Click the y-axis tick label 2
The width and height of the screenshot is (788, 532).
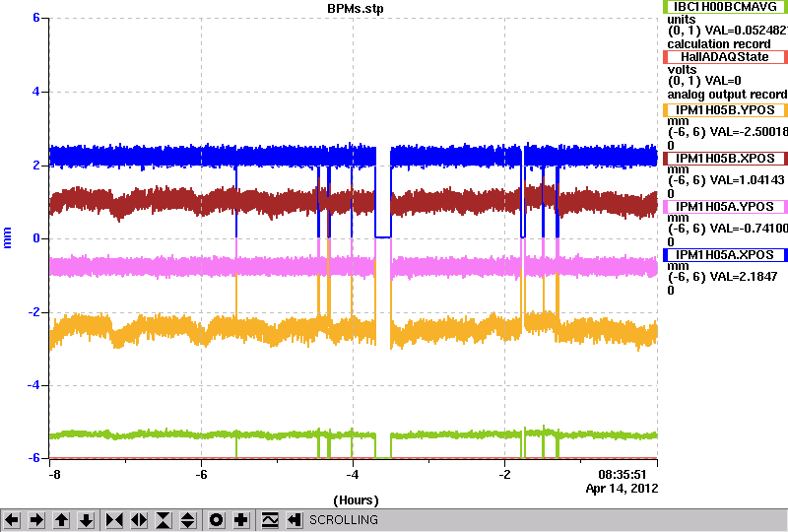click(x=36, y=166)
